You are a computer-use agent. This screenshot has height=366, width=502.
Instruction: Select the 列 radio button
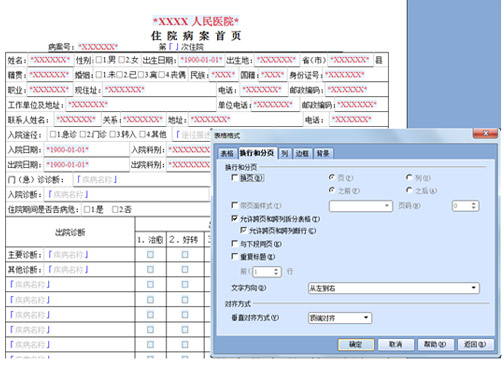coord(409,177)
